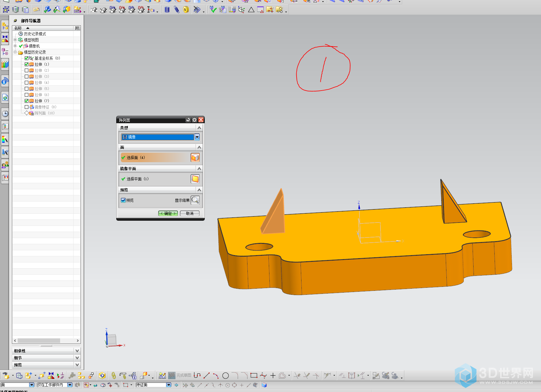The width and height of the screenshot is (541, 392).
Task: Click the mirror feature icon in bottom toolbar
Action: point(51,376)
